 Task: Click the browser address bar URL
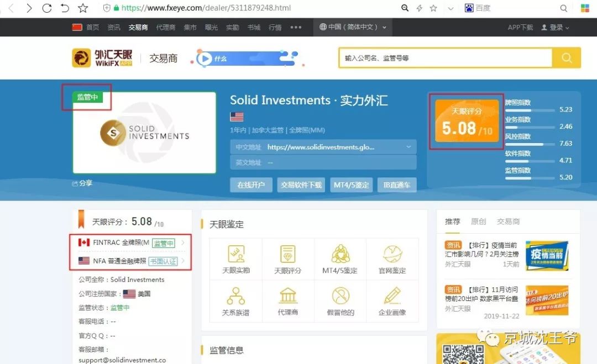pyautogui.click(x=206, y=8)
